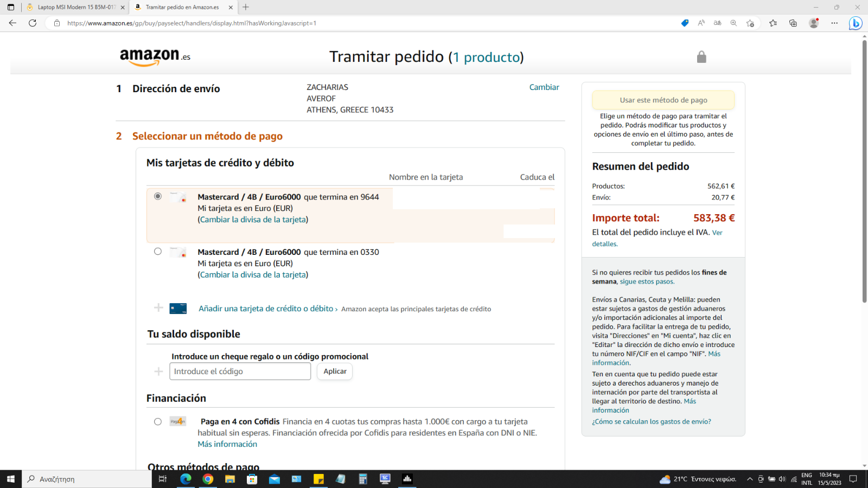The height and width of the screenshot is (488, 868).
Task: Open the Collections panel
Action: (793, 23)
